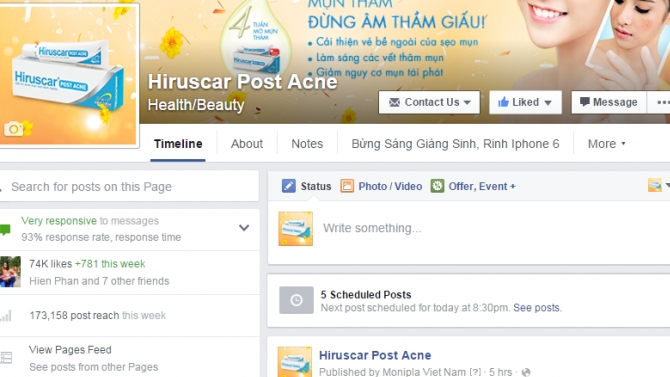Click See posts from other Pages text
The height and width of the screenshot is (377, 670).
pos(93,367)
